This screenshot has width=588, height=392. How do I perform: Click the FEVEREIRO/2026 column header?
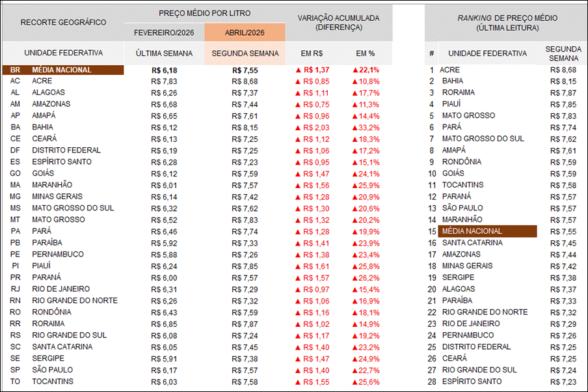coord(164,32)
